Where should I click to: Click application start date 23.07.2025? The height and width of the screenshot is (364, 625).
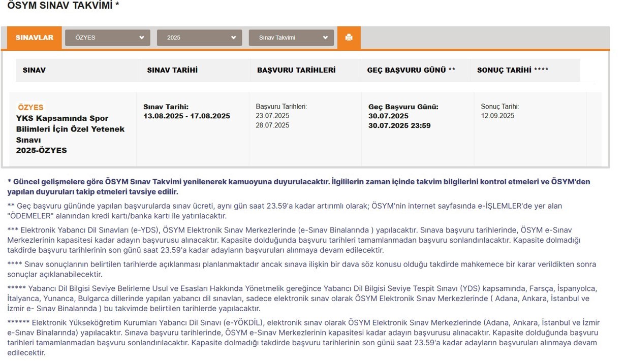click(x=272, y=116)
